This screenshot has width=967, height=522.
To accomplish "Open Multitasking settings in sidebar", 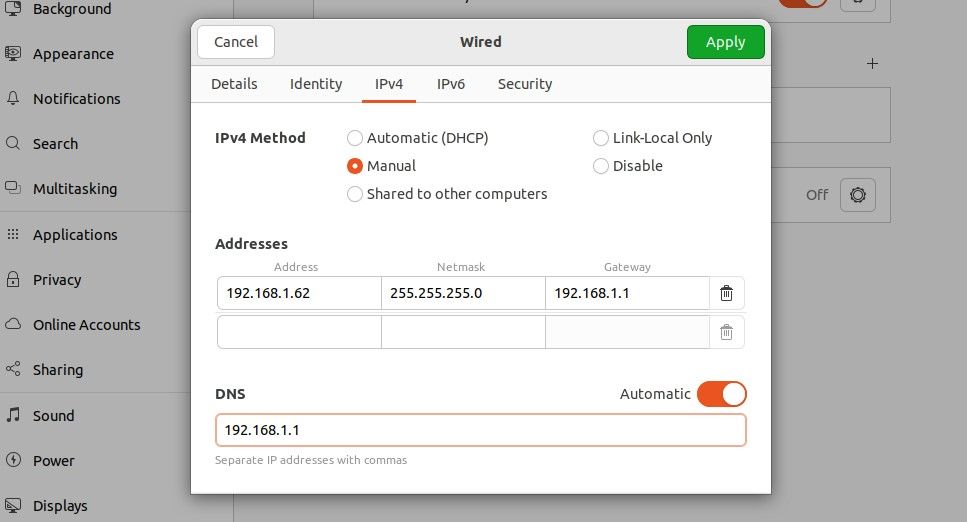I will click(74, 189).
